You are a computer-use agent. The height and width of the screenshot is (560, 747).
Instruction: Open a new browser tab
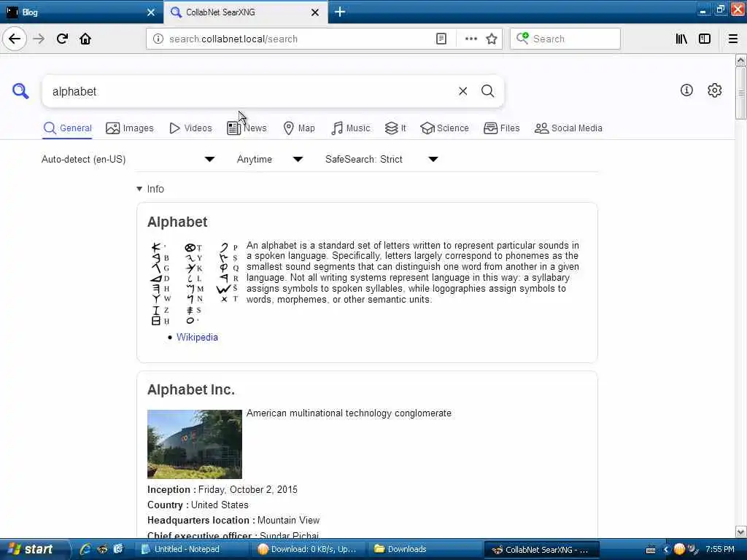340,12
